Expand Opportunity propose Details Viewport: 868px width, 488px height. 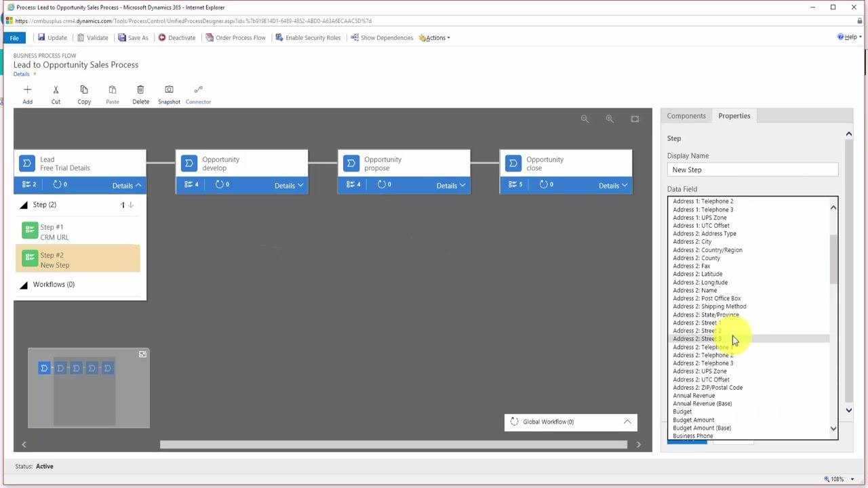click(451, 185)
